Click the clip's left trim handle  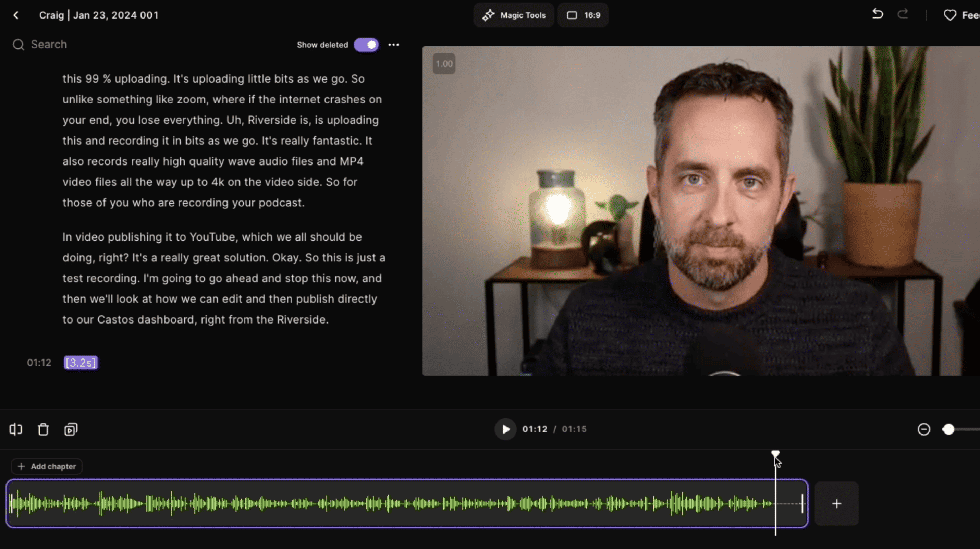(x=11, y=504)
